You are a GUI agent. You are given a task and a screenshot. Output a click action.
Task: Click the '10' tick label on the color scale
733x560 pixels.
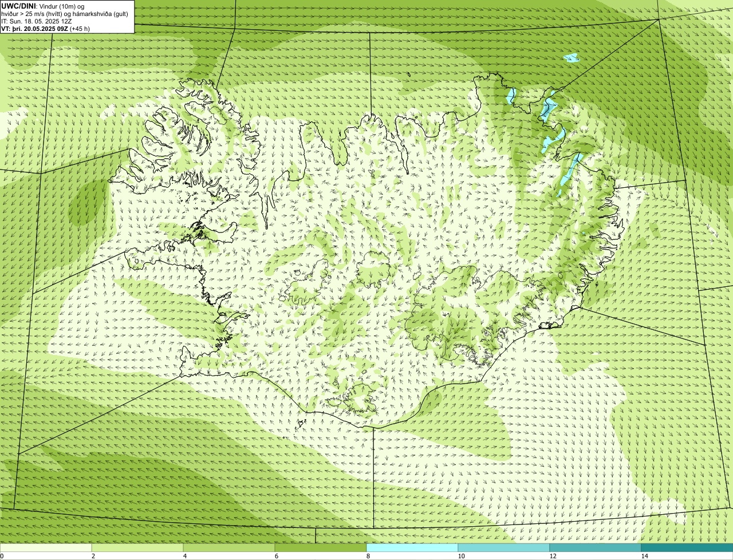[461, 556]
